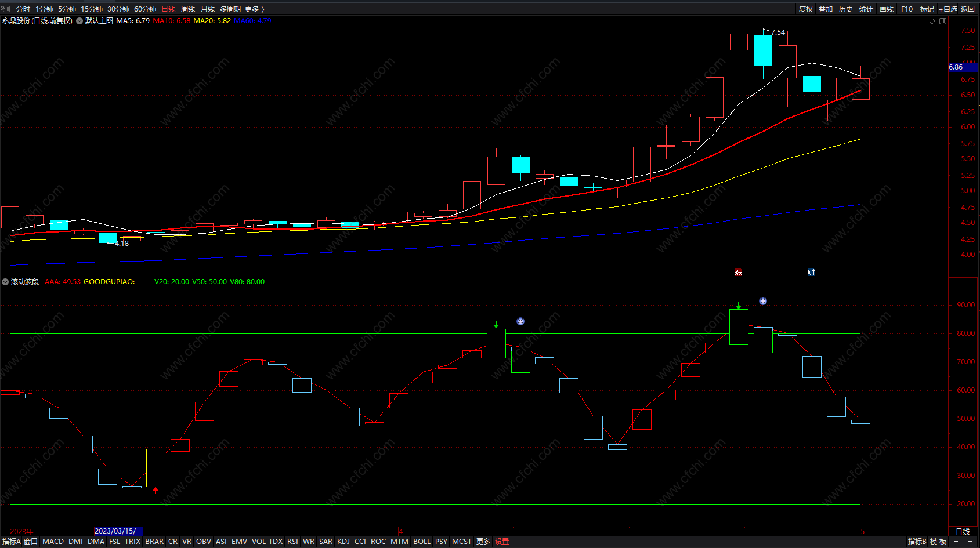Click the red up-arrow buy signal
980x548 pixels.
click(x=156, y=491)
